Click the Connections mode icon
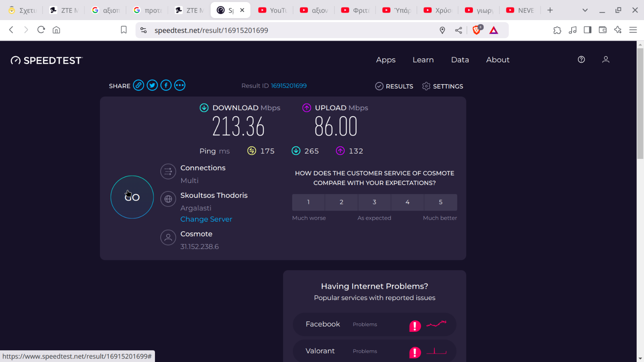The image size is (644, 362). [168, 172]
